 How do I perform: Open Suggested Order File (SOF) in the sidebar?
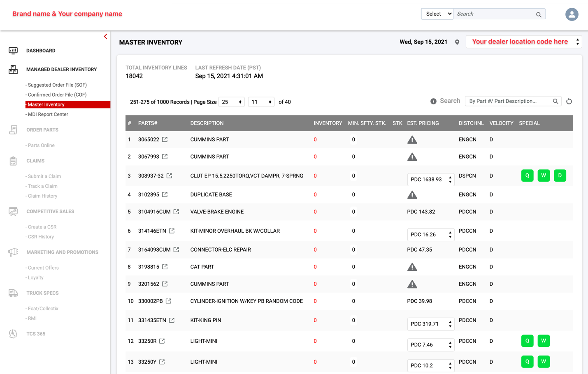56,85
